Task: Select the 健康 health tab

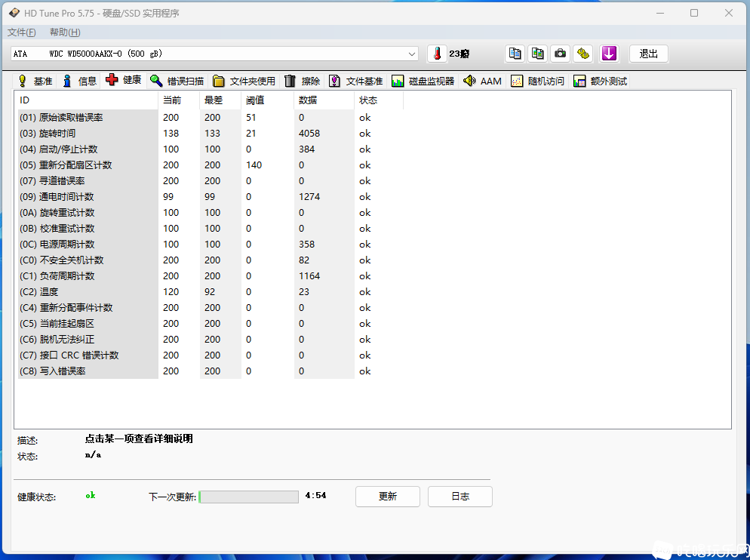Action: click(124, 80)
